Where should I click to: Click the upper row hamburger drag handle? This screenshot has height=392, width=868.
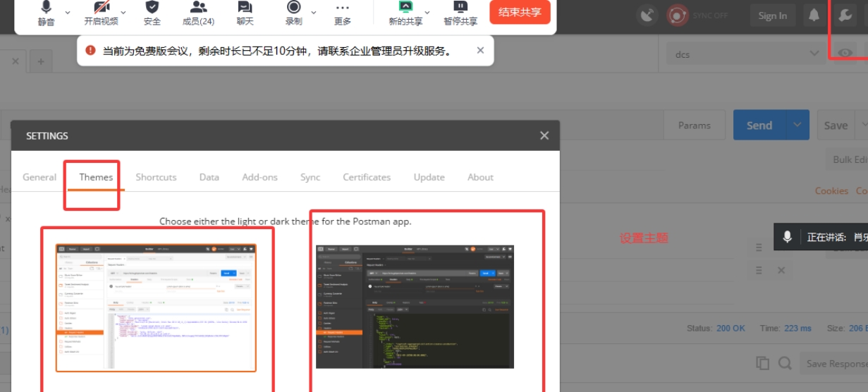759,247
